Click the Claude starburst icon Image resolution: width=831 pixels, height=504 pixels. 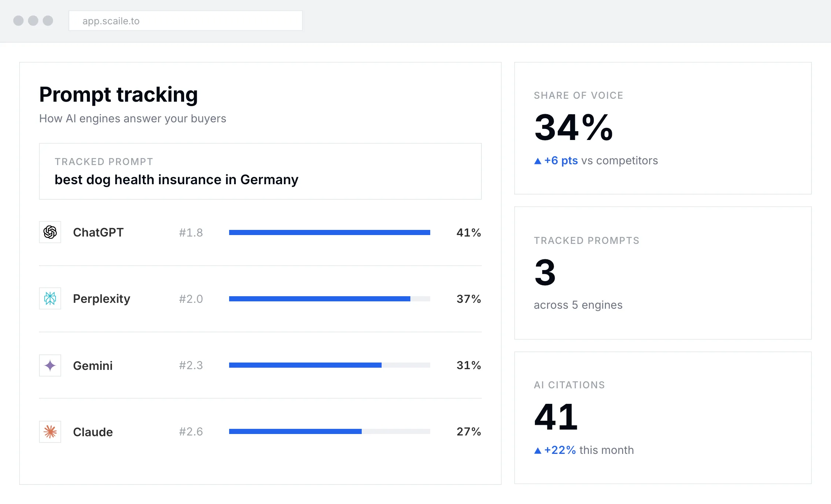point(50,432)
